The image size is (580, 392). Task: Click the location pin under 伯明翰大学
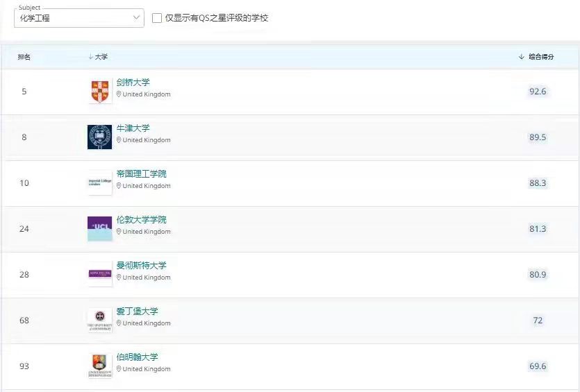[119, 369]
